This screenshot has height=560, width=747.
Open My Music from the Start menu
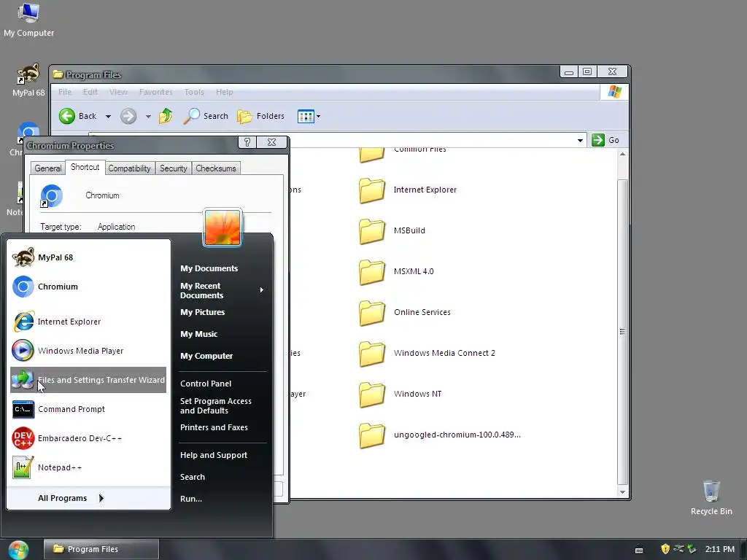[x=198, y=334]
